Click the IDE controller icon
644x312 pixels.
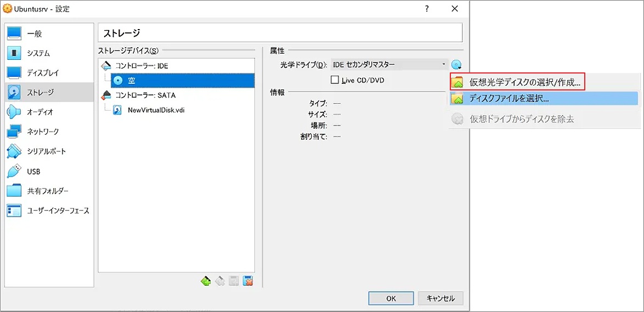tap(106, 66)
